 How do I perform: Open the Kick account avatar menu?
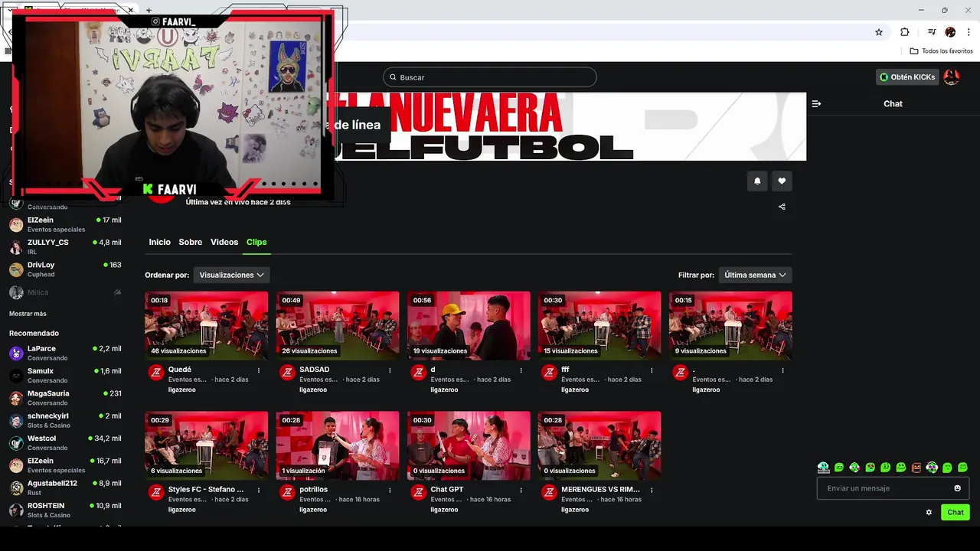pyautogui.click(x=952, y=77)
